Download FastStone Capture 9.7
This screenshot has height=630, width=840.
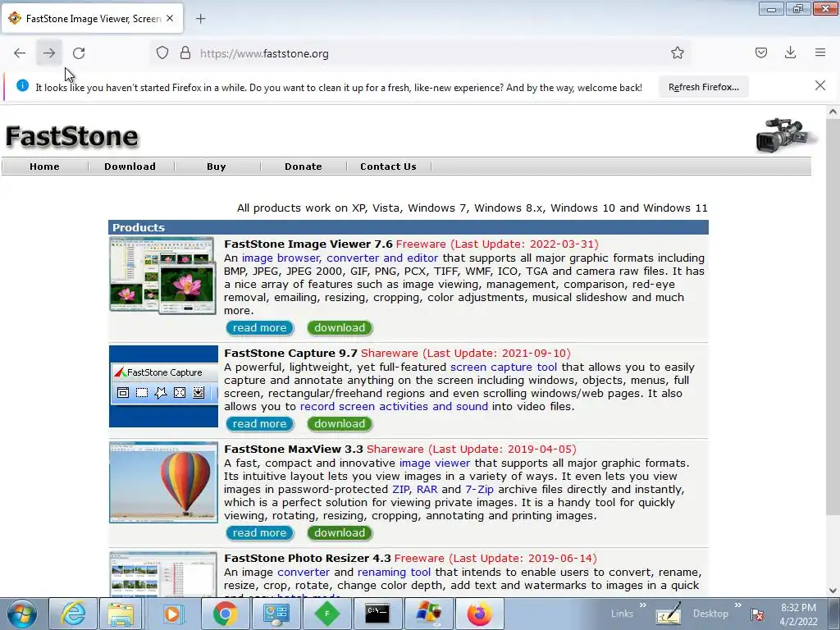click(x=340, y=424)
